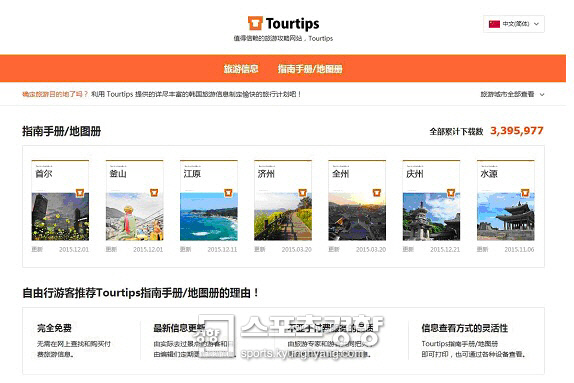Click the Tourtips site title text
Viewport: 574px width, 383px height.
[292, 23]
